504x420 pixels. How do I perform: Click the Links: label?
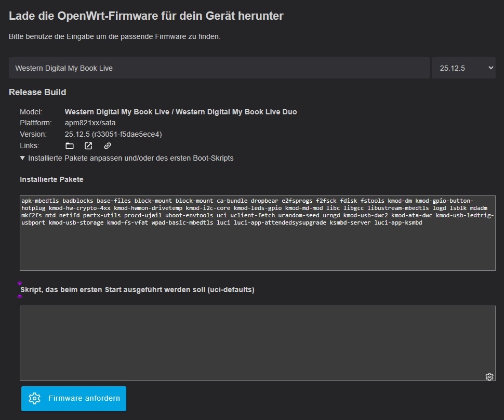[x=30, y=146]
